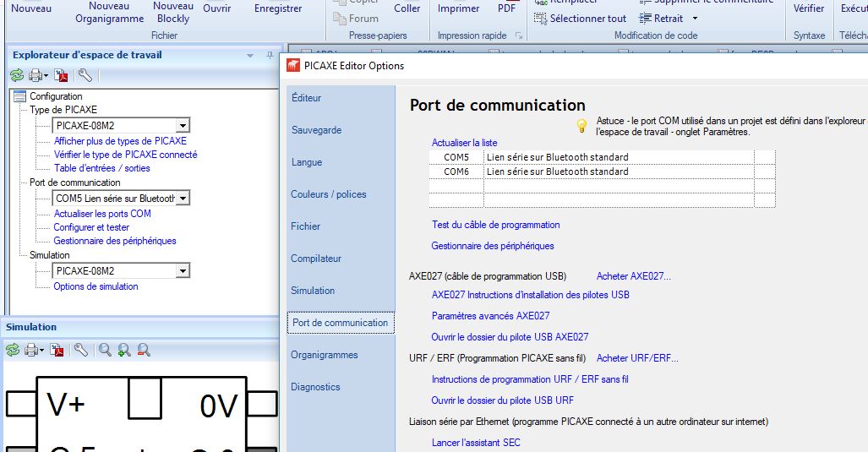Click the light bulb tip icon

581,126
